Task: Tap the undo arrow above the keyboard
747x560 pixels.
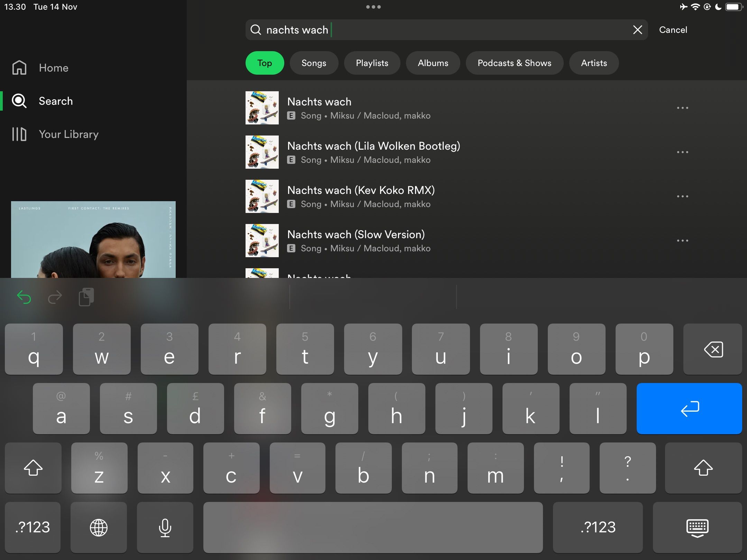Action: (24, 297)
